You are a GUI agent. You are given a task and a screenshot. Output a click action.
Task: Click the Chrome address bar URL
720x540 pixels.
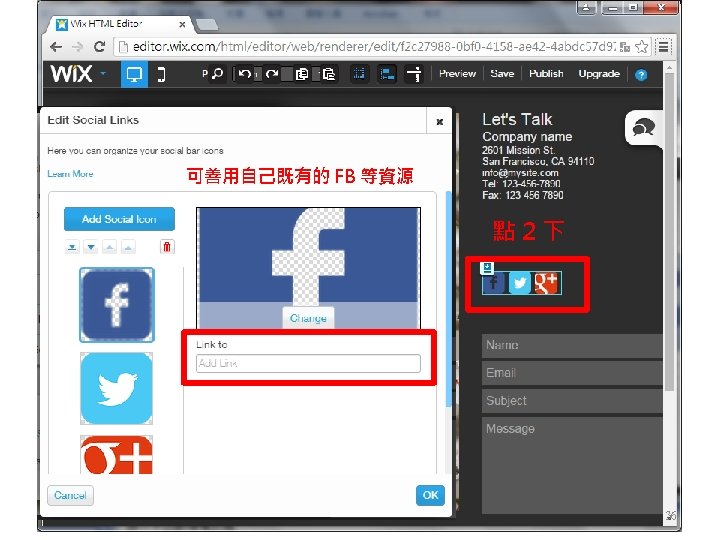coord(374,47)
